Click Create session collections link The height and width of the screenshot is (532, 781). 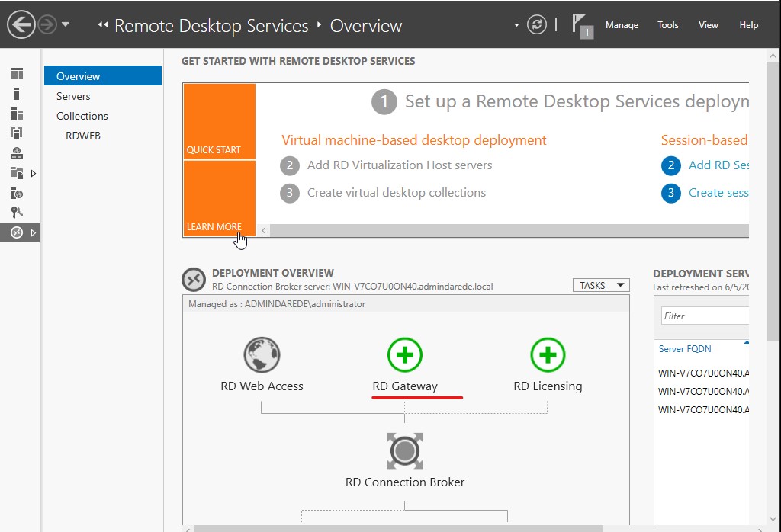pos(718,193)
